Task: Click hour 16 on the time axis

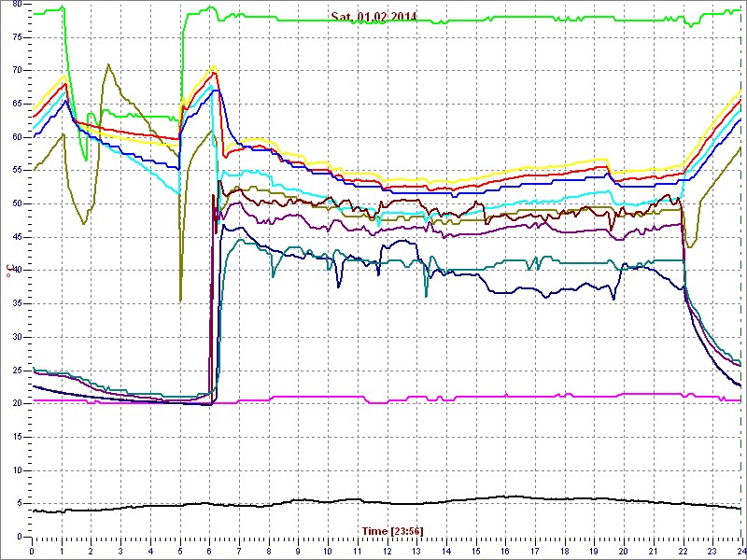Action: tap(504, 551)
